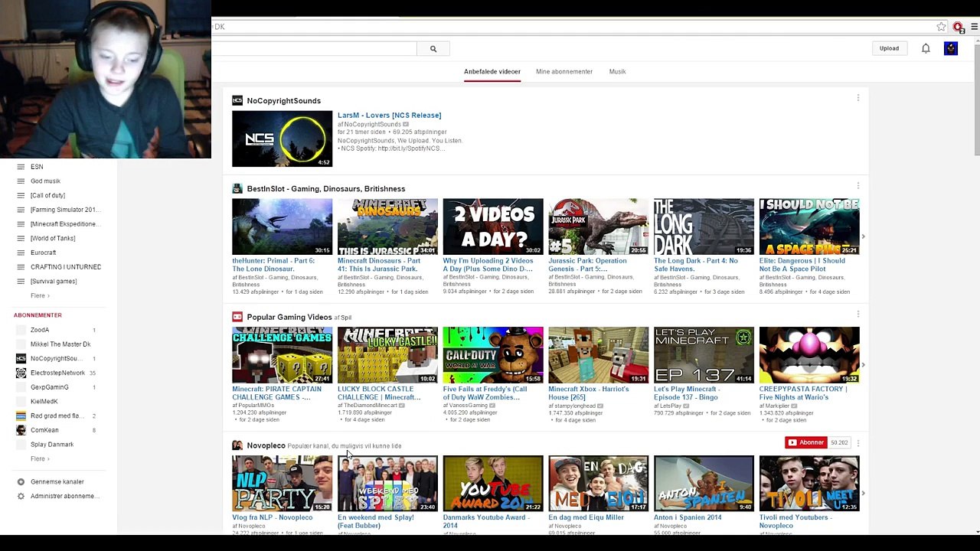
Task: Open Tivoli med Youtubers thumbnail
Action: [x=809, y=484]
